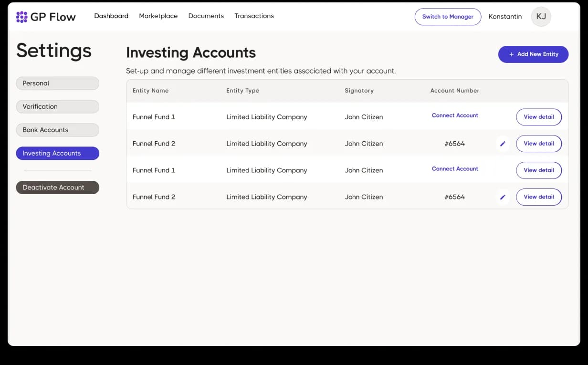Screen dimensions: 588x365
Task: Click Limited Liability Company in the last row
Action: pos(267,197)
